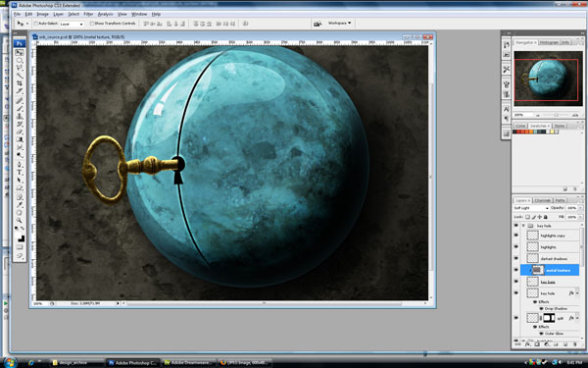Select the Eraser tool
This screenshot has height=368, width=588.
20,131
